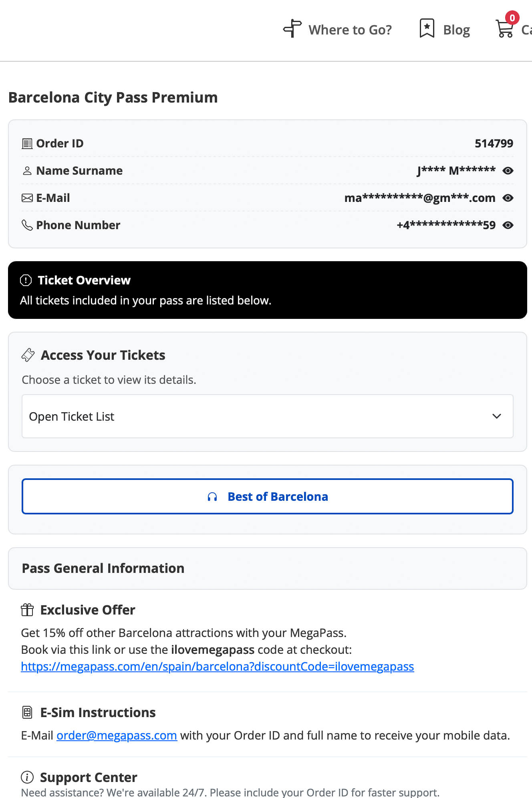Click the bookmark star Blog icon
This screenshot has width=532, height=798.
[427, 29]
